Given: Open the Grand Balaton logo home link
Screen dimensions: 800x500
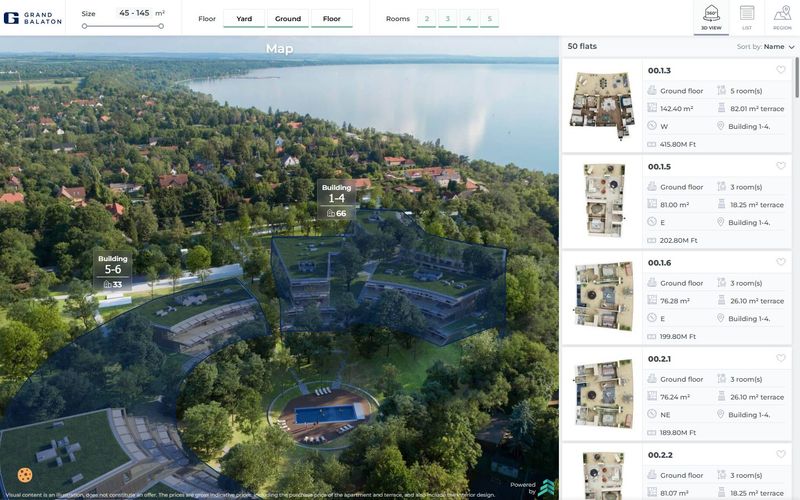Looking at the screenshot, I should (x=33, y=18).
